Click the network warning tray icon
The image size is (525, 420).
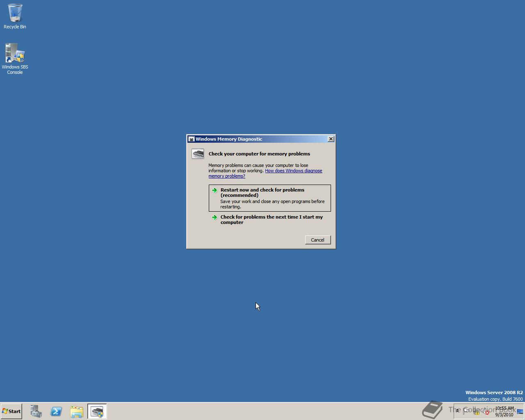coord(477,411)
